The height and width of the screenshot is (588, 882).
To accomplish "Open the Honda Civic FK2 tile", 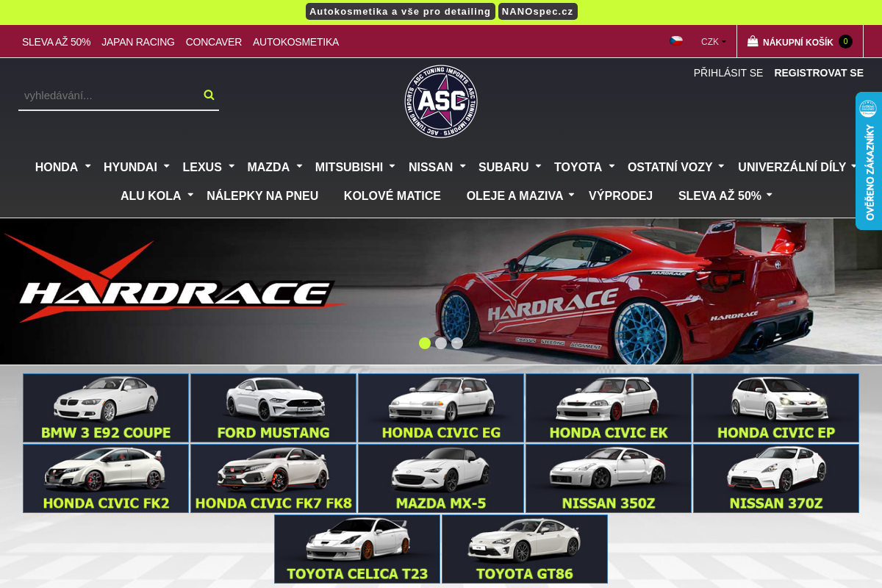I will tap(106, 478).
